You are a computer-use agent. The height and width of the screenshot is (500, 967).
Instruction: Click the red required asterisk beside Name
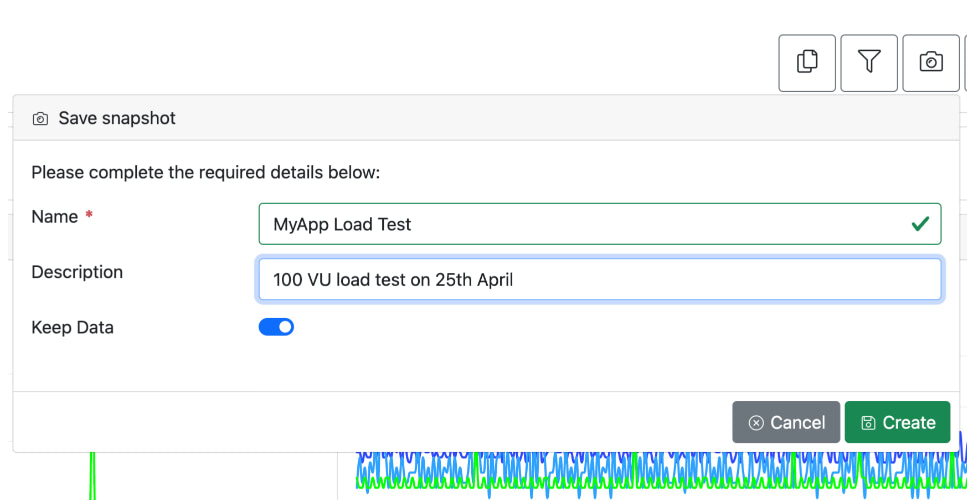point(89,216)
